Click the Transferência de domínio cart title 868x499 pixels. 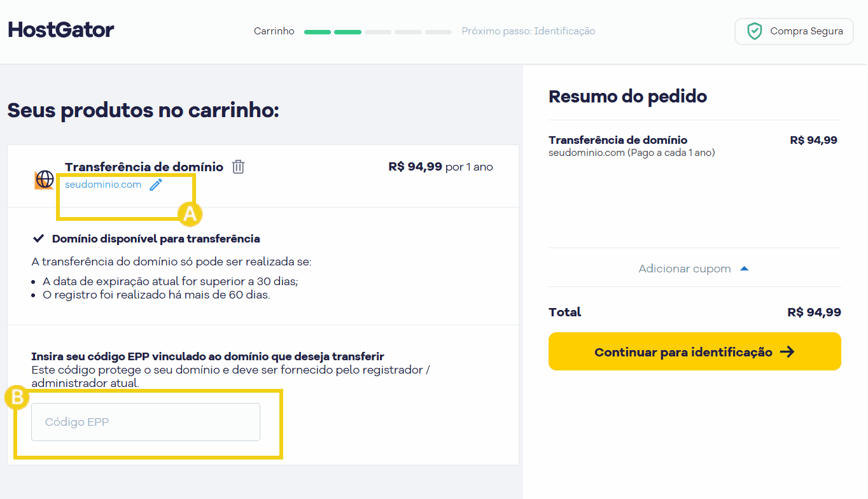coord(144,167)
